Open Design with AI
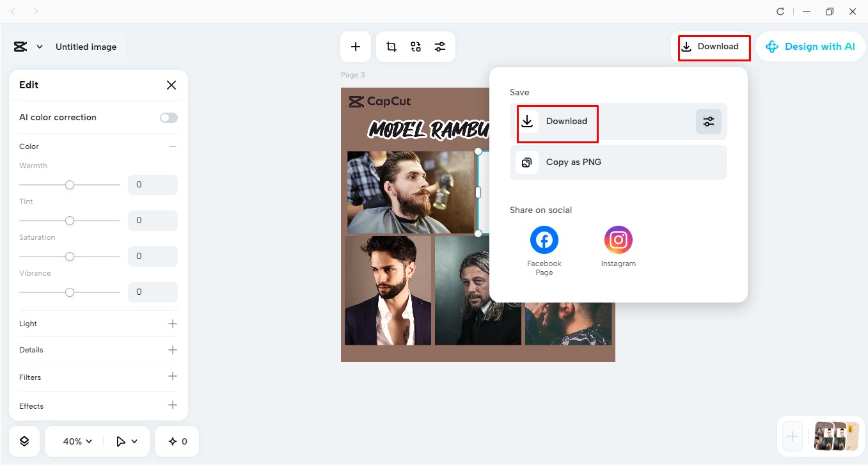Image resolution: width=868 pixels, height=465 pixels. point(810,47)
